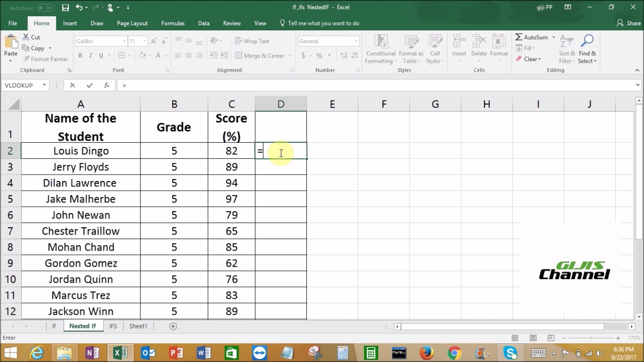Expand the Name Box dropdown
Screen dimensions: 644x362
(44, 85)
